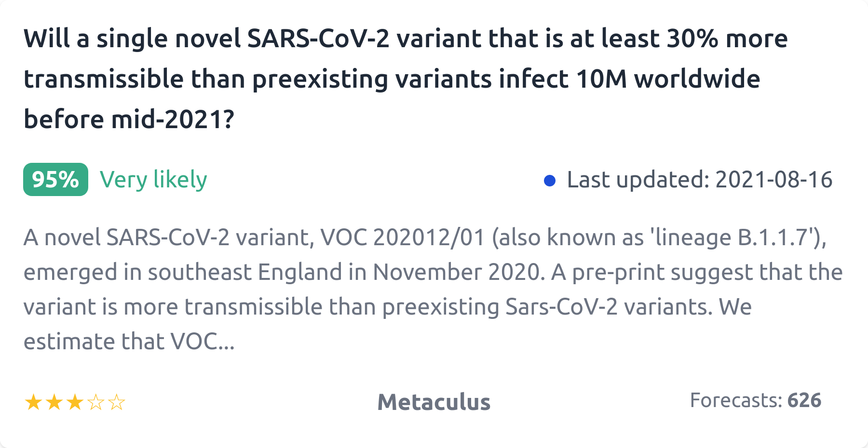The image size is (868, 448).
Task: Click the 626 forecasts count
Action: 804,400
